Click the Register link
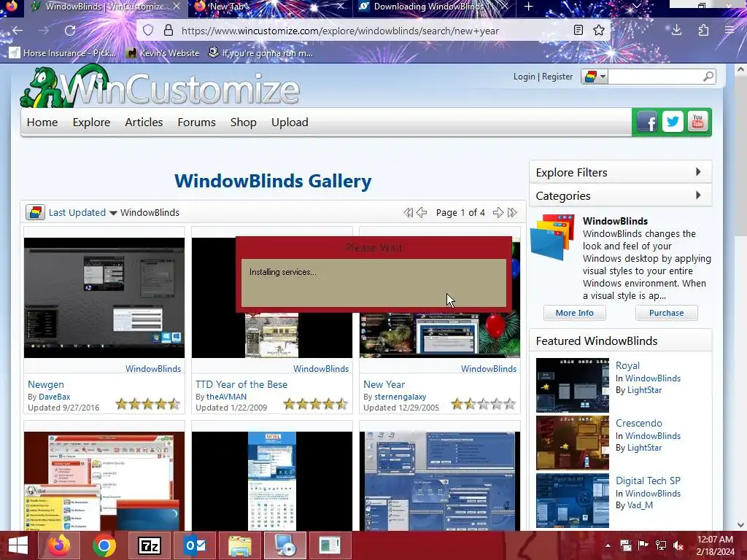Viewport: 747px width, 560px height. (x=557, y=76)
